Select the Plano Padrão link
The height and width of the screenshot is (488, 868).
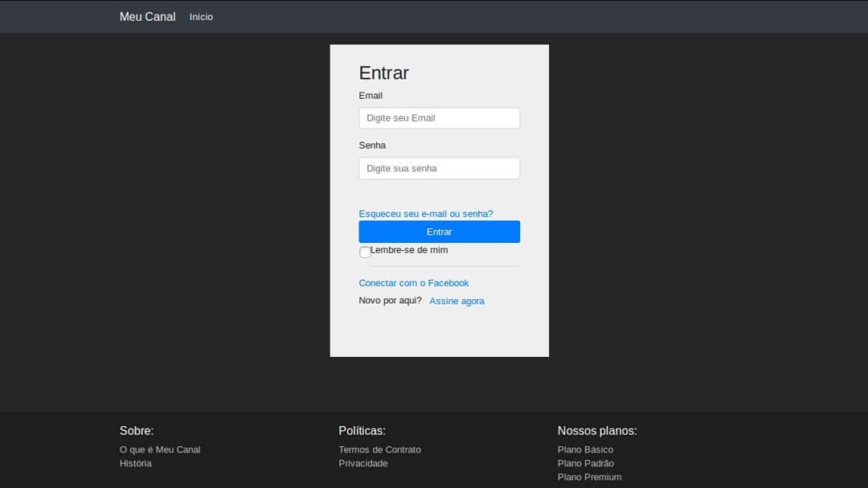(x=586, y=464)
